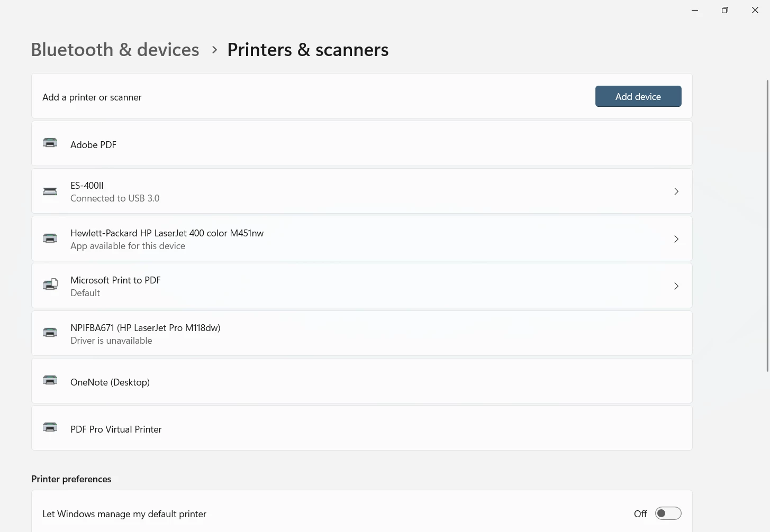Select the Microsoft Print to PDF name
Screen dimensions: 770x532
coord(115,280)
